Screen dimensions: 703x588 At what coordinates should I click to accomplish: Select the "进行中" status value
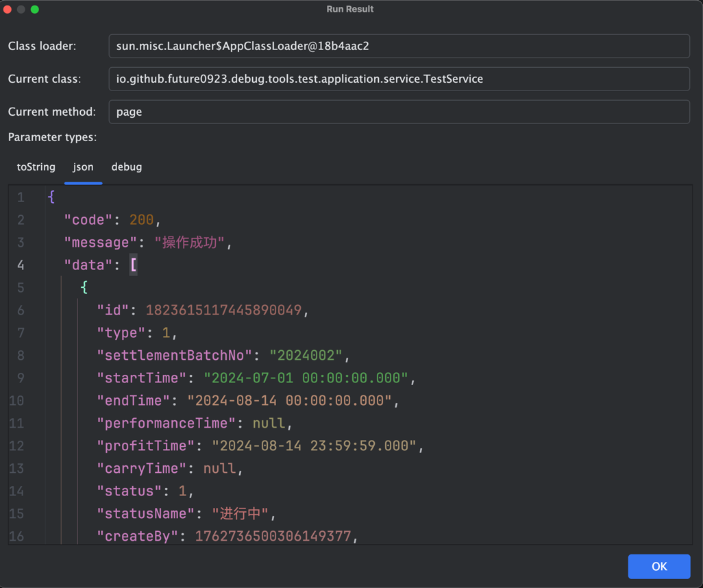tap(241, 513)
